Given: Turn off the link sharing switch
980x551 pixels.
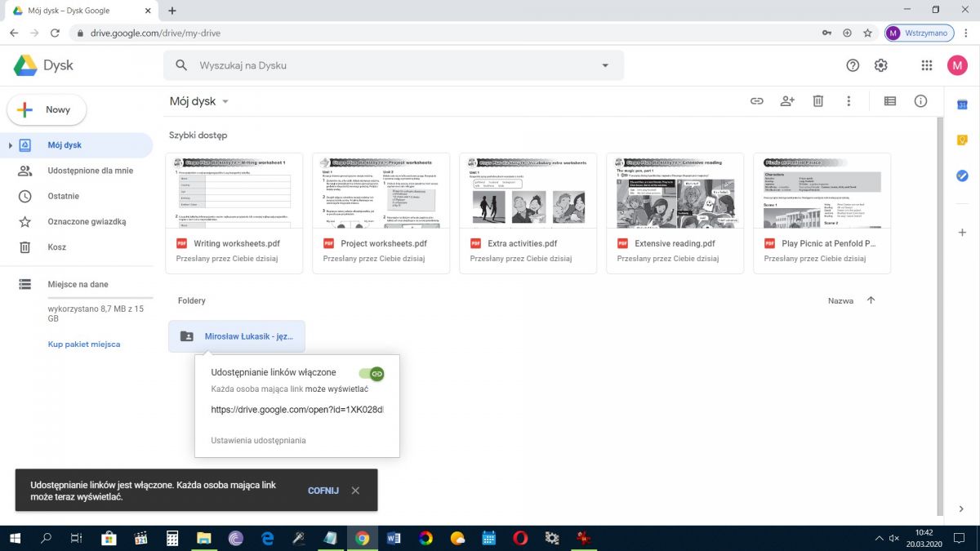Looking at the screenshot, I should coord(372,373).
